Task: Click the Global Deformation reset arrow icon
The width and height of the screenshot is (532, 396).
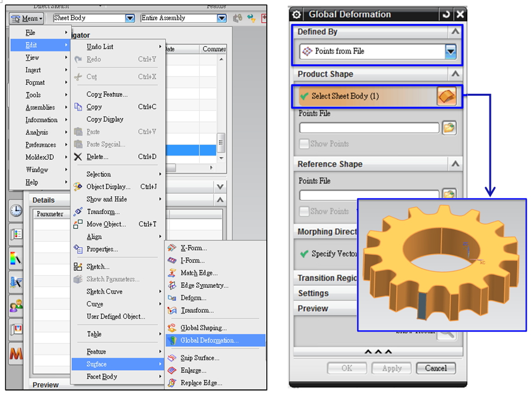Action: [x=446, y=14]
